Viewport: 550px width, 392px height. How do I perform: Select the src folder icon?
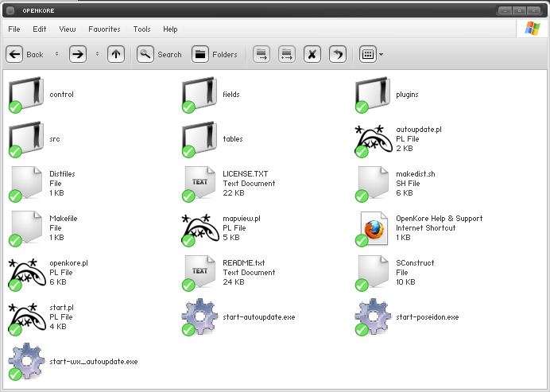26,139
